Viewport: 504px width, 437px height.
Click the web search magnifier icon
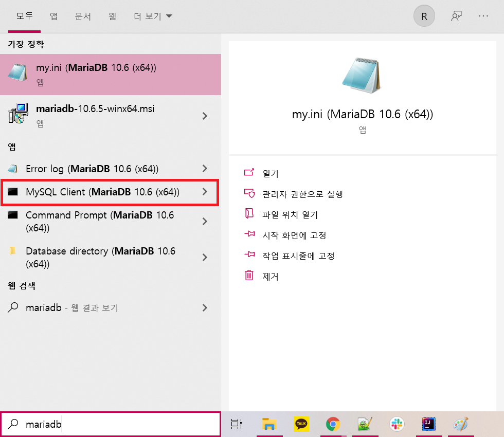pos(13,307)
